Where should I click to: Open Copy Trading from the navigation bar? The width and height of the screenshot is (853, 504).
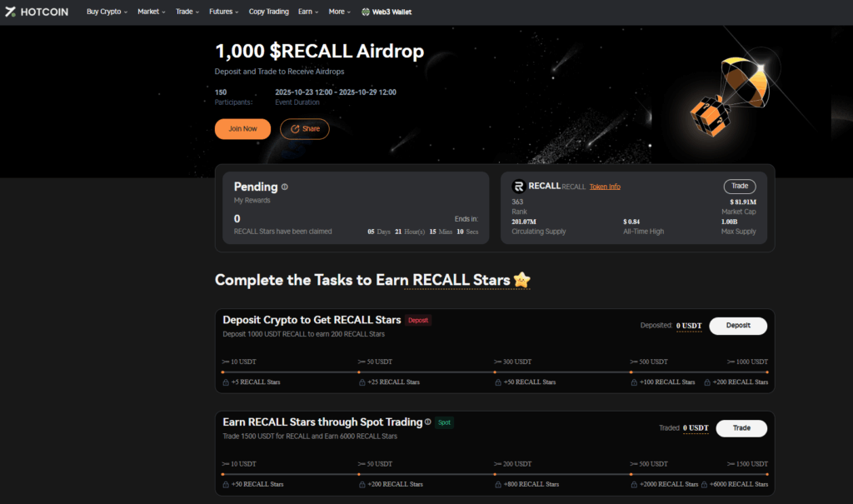269,12
